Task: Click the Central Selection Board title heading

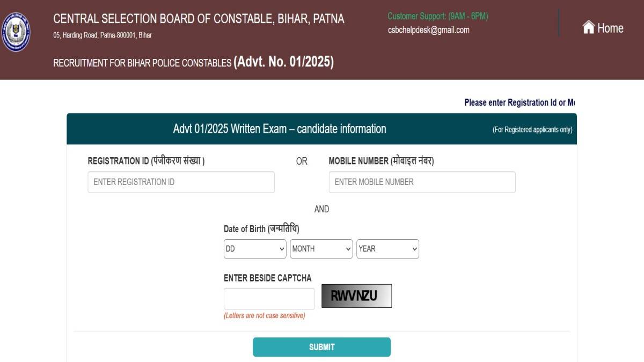Action: tap(199, 19)
